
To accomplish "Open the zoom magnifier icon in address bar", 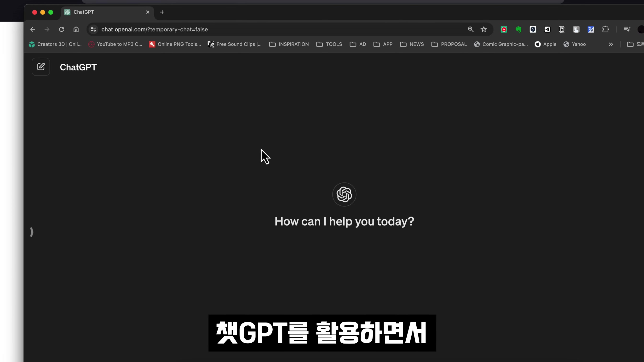I will pos(471,29).
